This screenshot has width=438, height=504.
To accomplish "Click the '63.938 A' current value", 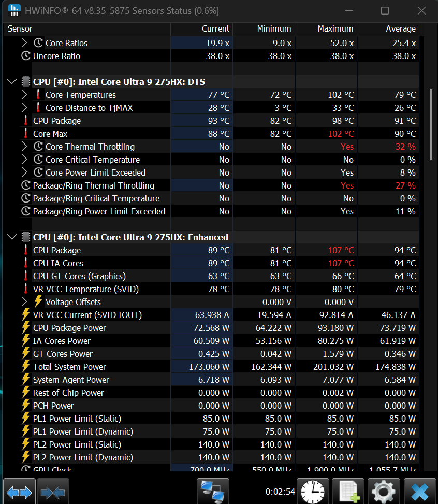I will tap(212, 315).
